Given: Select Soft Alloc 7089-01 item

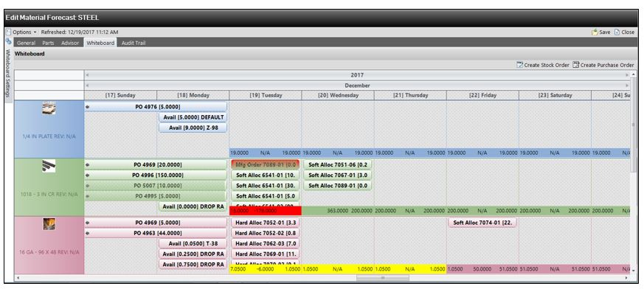Looking at the screenshot, I should point(338,186).
